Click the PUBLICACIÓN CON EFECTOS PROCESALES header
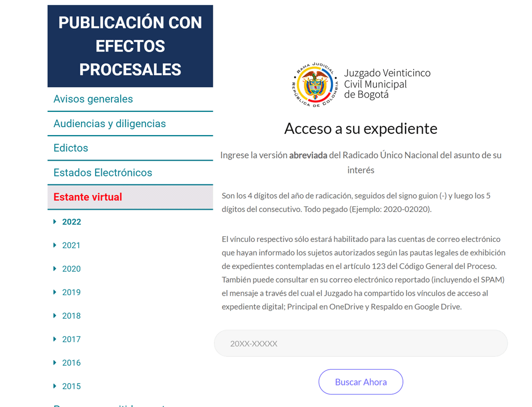Screen dimensions: 532x407 point(130,46)
